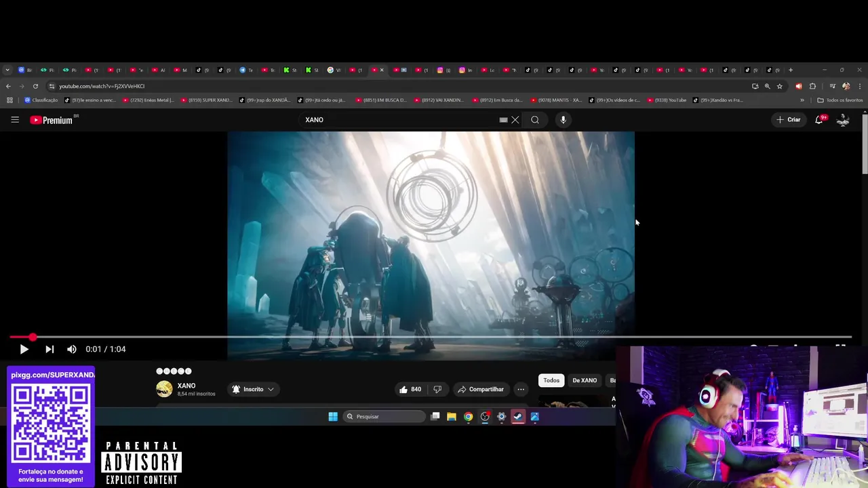The image size is (868, 488).
Task: Go forward in browser history
Action: pos(22,86)
